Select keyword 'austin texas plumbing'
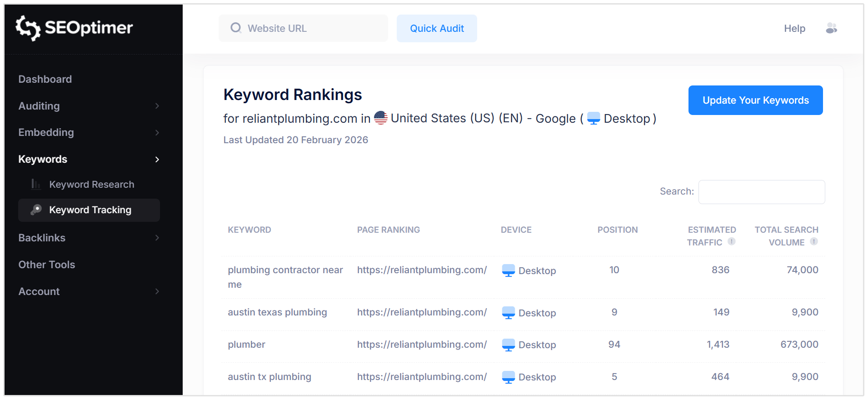The height and width of the screenshot is (400, 868). point(277,312)
